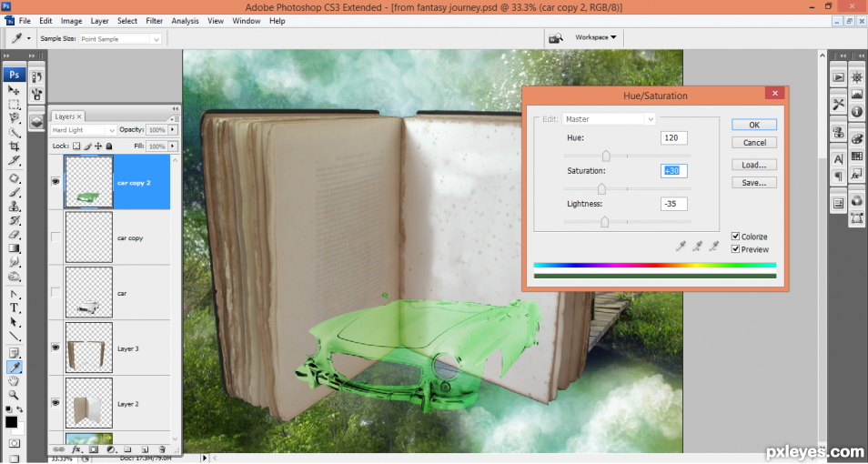Open the Image menu

[71, 21]
